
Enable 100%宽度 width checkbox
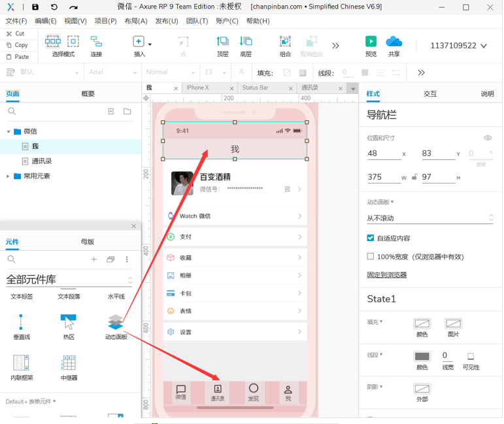371,256
